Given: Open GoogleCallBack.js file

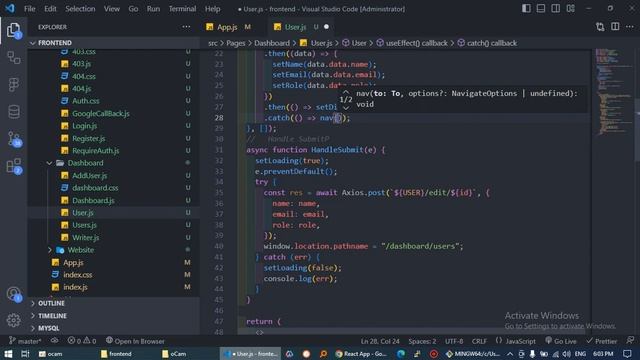Looking at the screenshot, I should click(101, 113).
